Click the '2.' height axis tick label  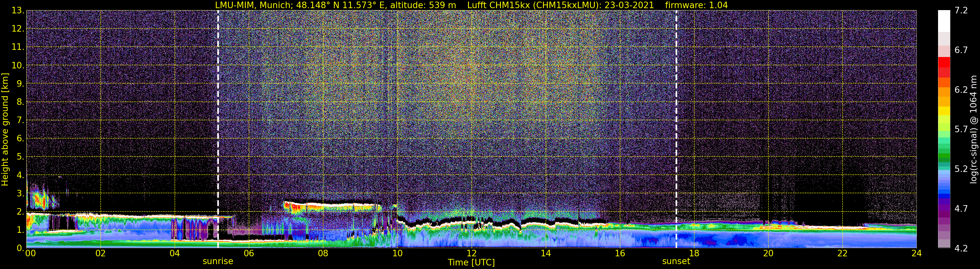click(x=20, y=211)
